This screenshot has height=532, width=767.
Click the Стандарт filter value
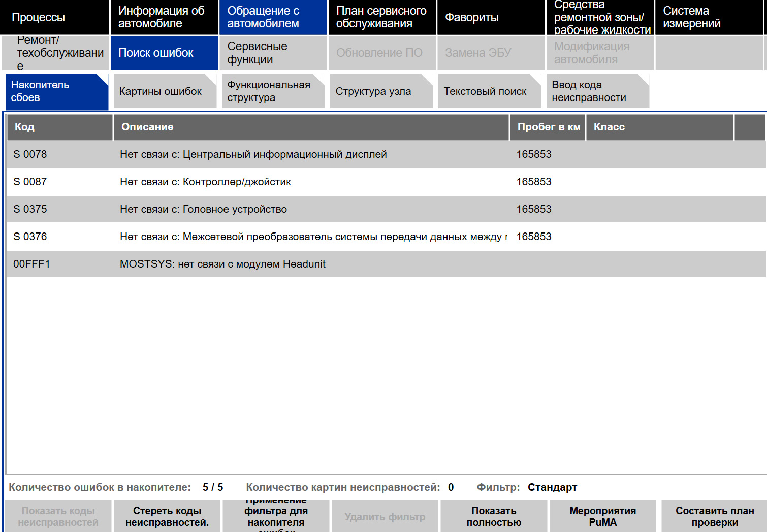click(x=552, y=487)
